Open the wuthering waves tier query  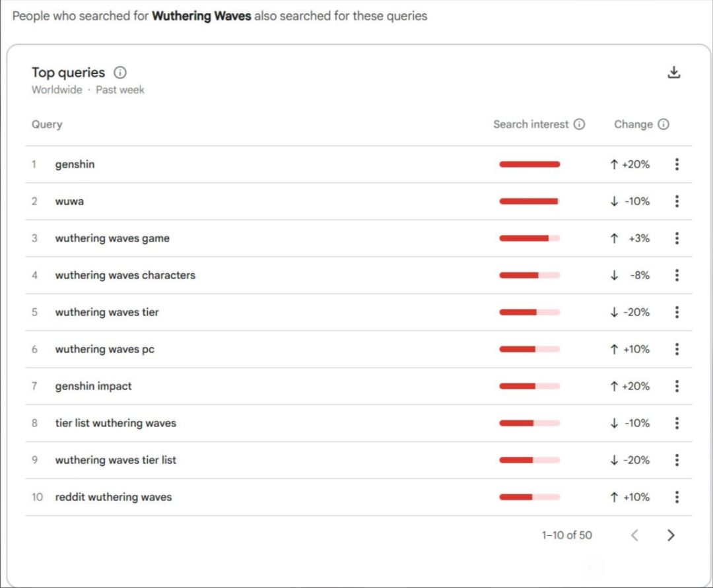(x=107, y=312)
